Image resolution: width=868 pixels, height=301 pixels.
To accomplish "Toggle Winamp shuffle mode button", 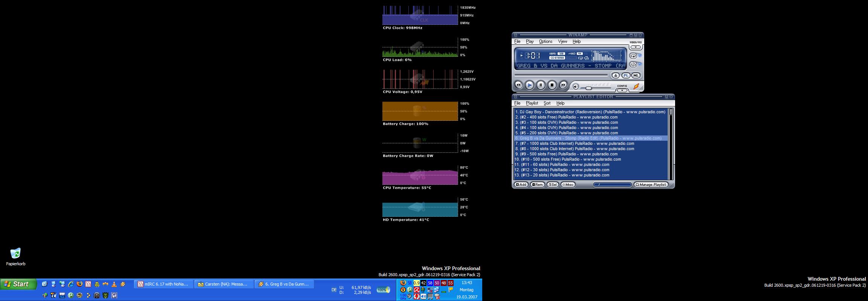I will tap(633, 65).
